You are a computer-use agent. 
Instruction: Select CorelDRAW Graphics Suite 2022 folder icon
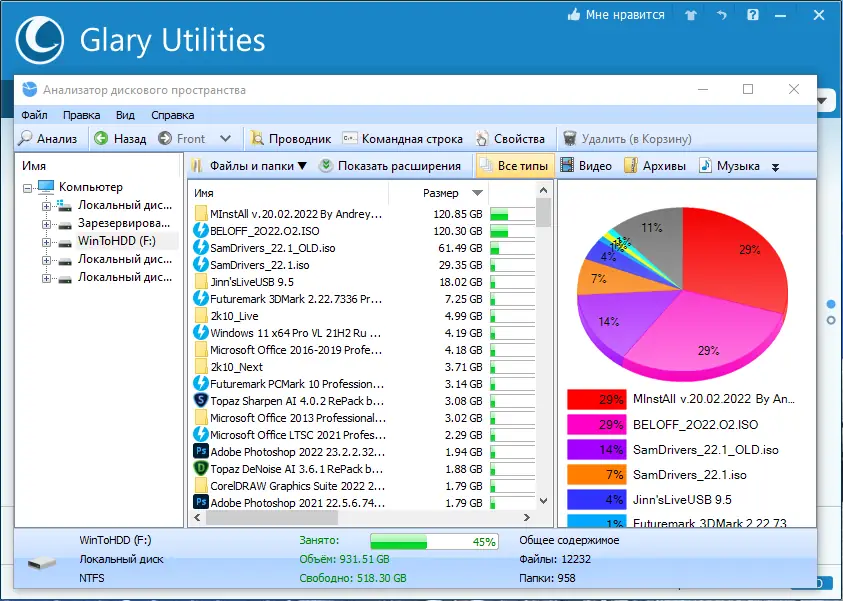coord(201,486)
